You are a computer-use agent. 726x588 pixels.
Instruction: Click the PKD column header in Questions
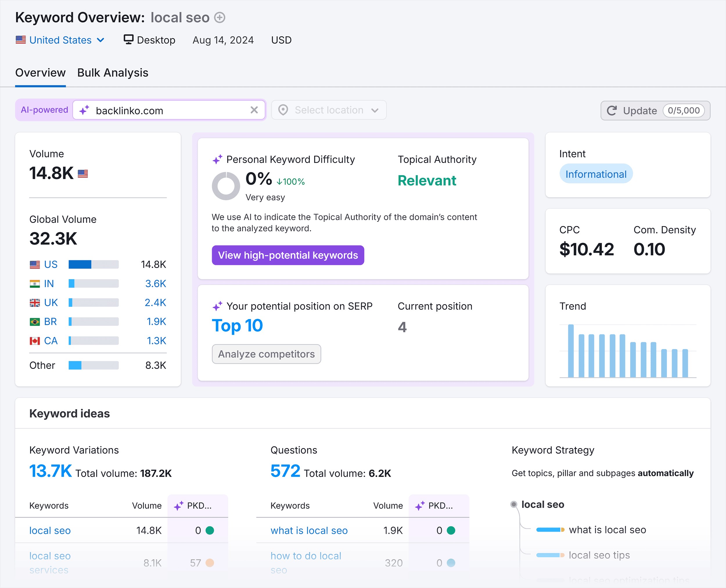click(x=439, y=506)
